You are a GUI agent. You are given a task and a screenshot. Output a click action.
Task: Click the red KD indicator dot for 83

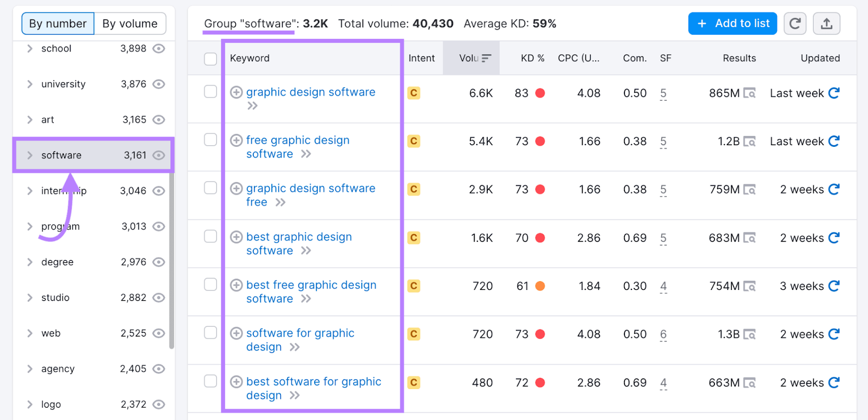(540, 93)
